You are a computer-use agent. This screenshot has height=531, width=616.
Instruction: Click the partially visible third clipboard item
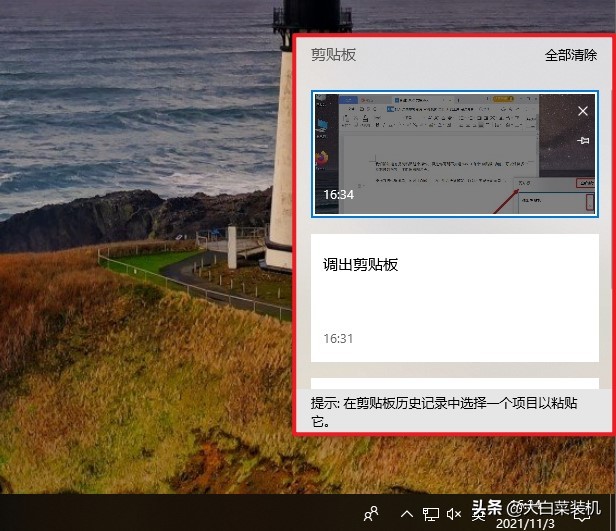pos(455,383)
